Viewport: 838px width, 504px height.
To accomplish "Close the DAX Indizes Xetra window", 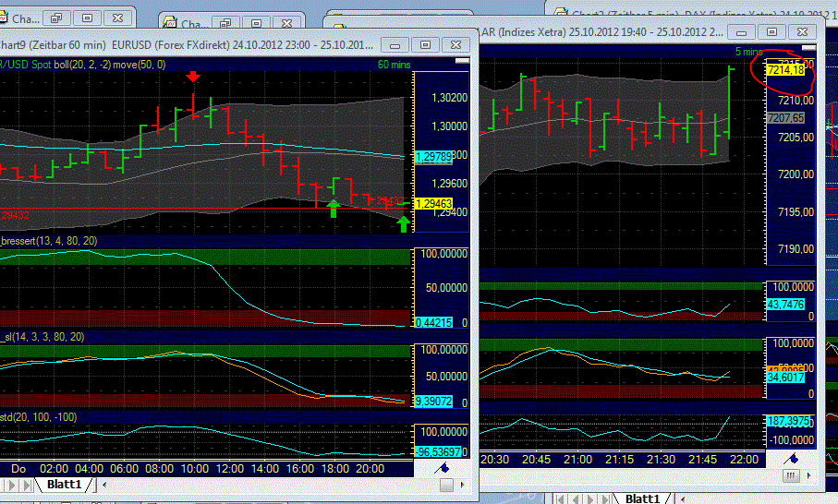I will point(802,32).
